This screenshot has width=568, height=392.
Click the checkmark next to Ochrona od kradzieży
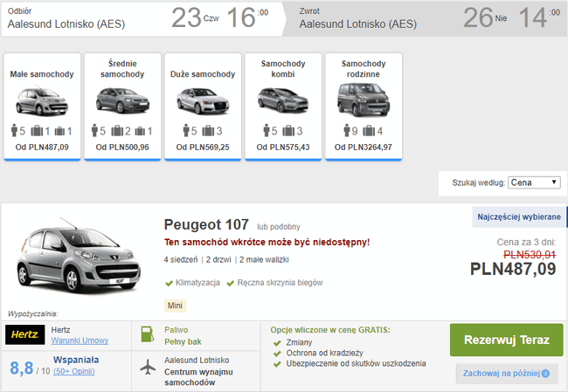point(277,354)
